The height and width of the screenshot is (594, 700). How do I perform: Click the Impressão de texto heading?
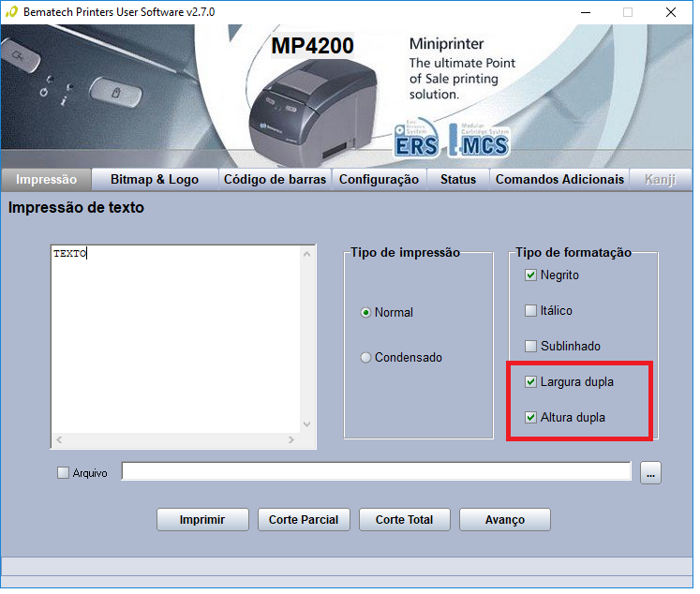[77, 209]
